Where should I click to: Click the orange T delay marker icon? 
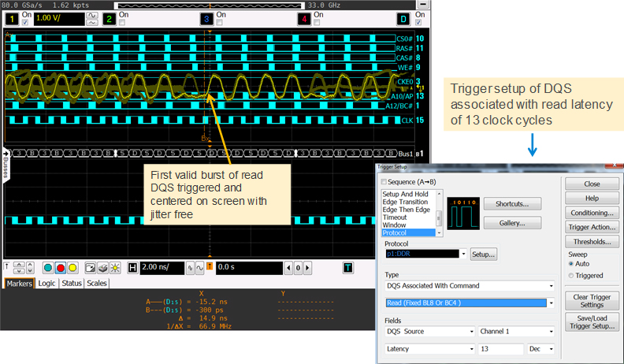[209, 268]
